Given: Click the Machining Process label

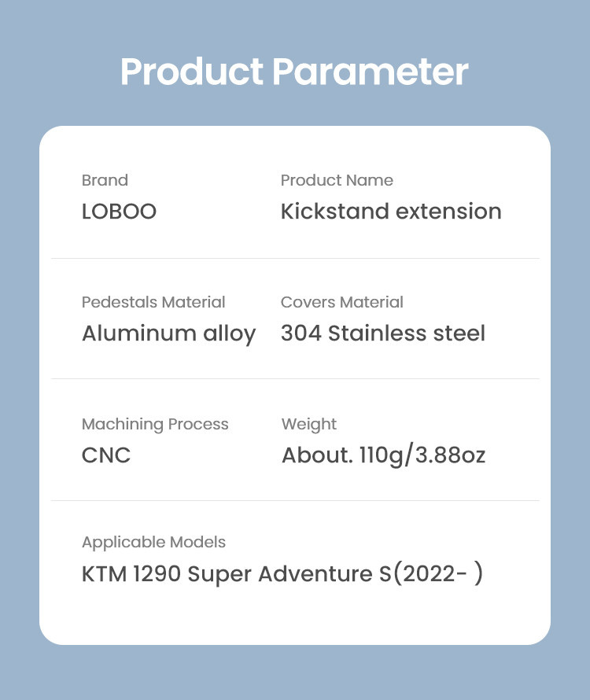Looking at the screenshot, I should (x=155, y=424).
